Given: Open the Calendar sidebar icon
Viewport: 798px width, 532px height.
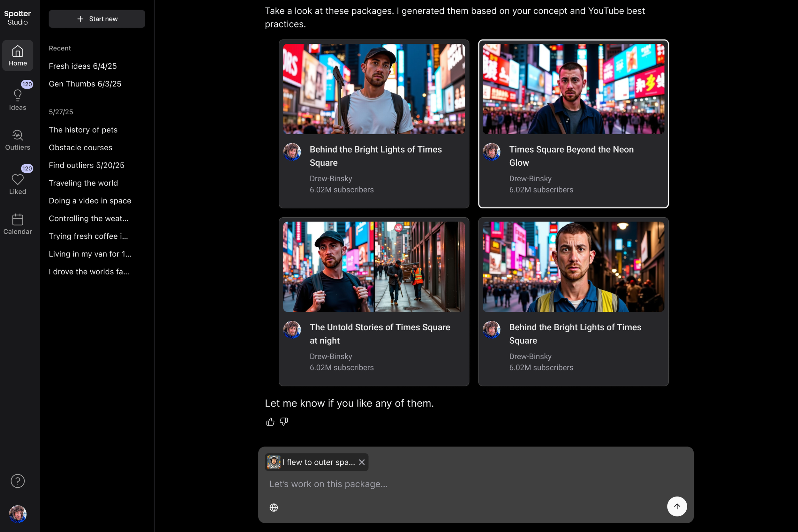Looking at the screenshot, I should pyautogui.click(x=17, y=224).
